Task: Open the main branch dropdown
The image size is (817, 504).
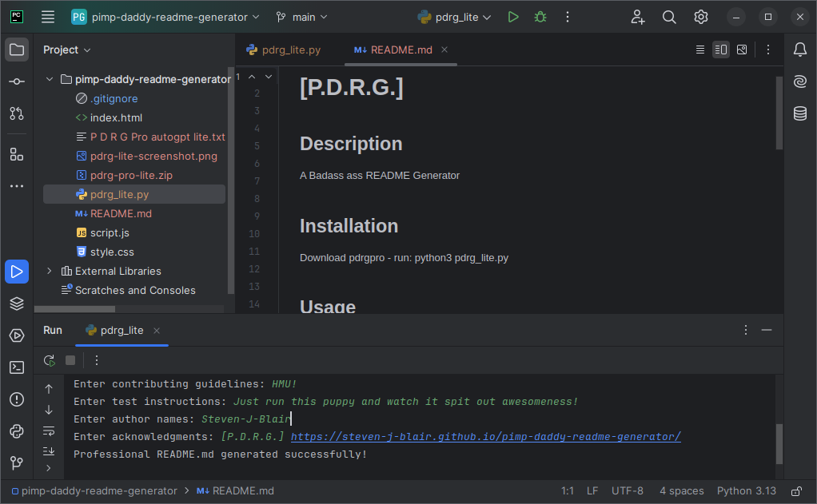Action: 301,16
